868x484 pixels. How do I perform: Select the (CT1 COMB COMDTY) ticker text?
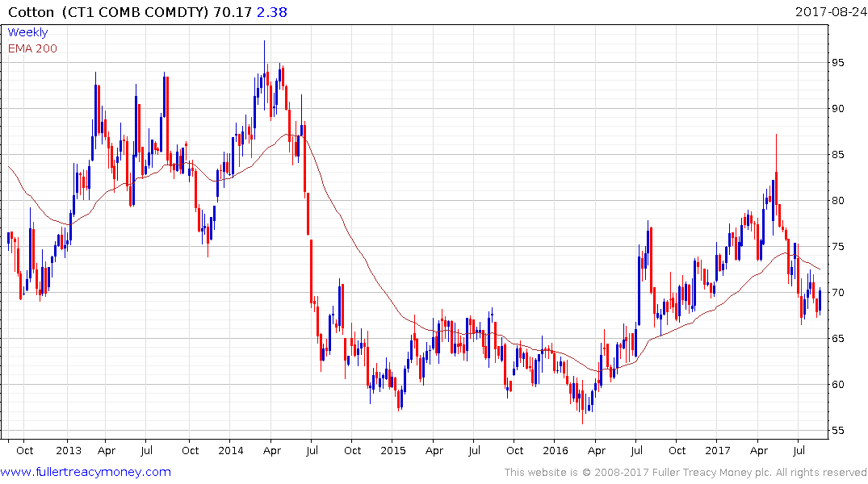point(135,12)
